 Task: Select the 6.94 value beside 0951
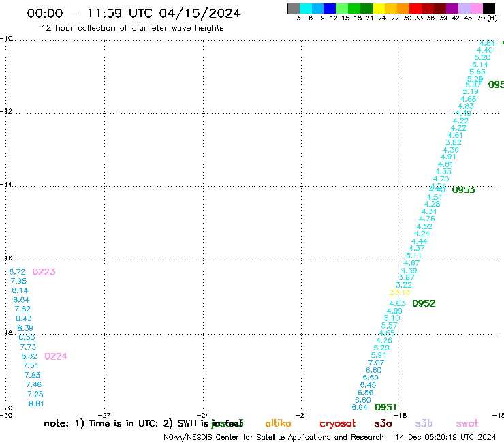[360, 408]
